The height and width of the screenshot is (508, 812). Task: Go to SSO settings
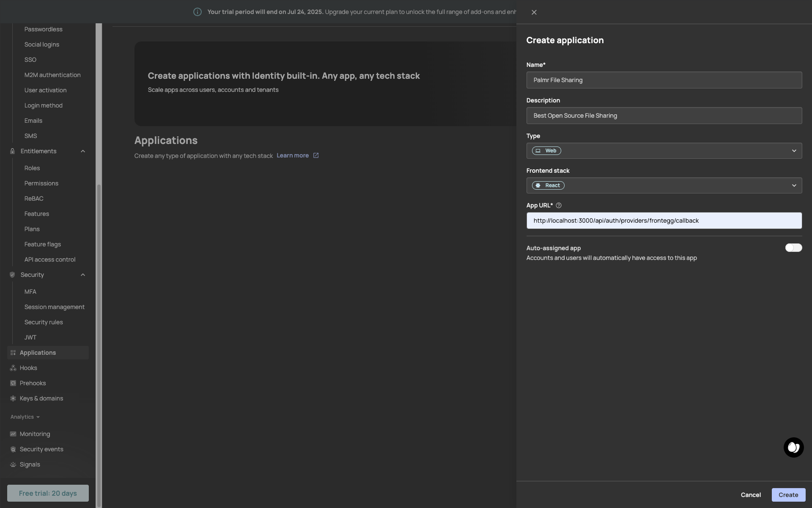(30, 60)
